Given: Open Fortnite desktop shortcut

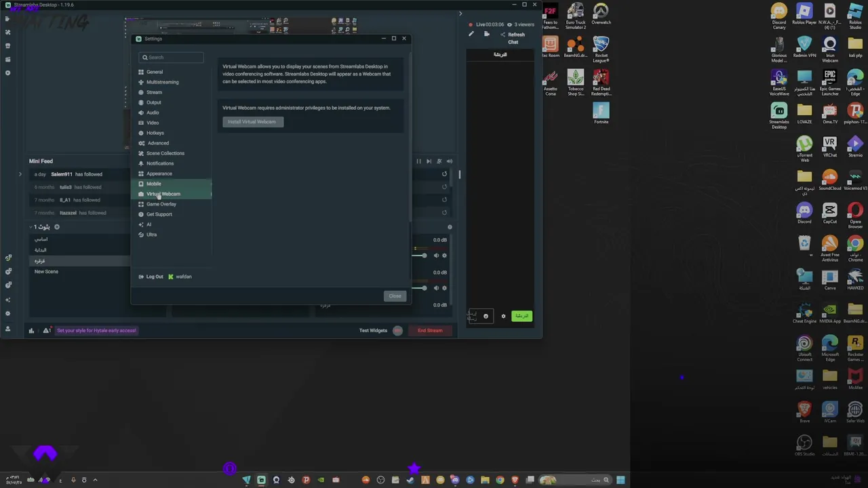Looking at the screenshot, I should pyautogui.click(x=601, y=113).
